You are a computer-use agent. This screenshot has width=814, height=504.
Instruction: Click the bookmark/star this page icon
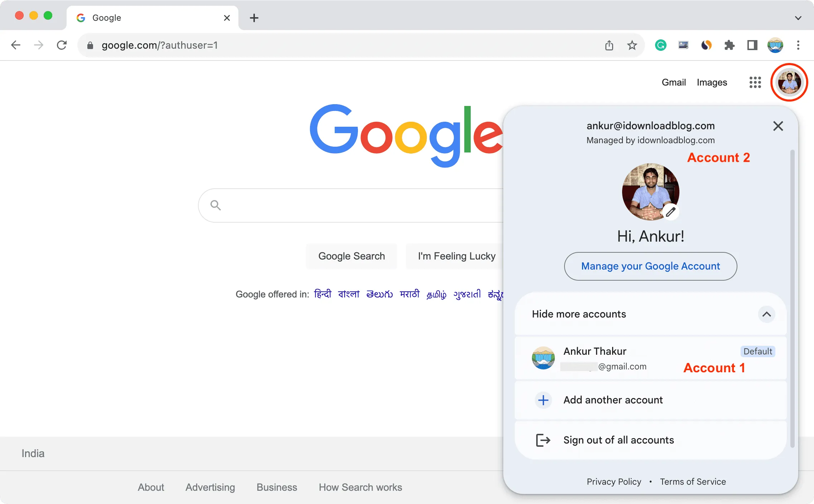[633, 45]
